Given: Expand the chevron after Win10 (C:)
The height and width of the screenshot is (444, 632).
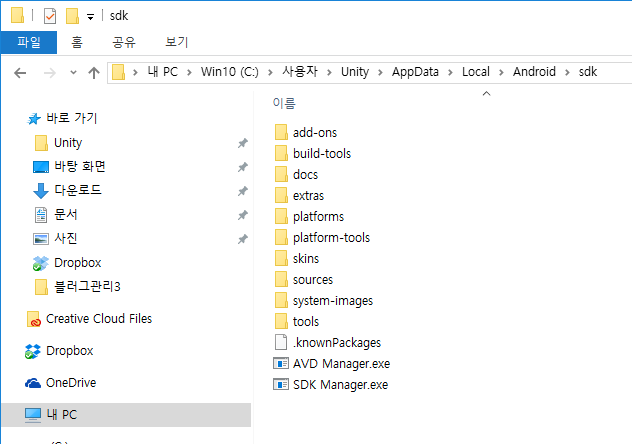Looking at the screenshot, I should (x=270, y=73).
